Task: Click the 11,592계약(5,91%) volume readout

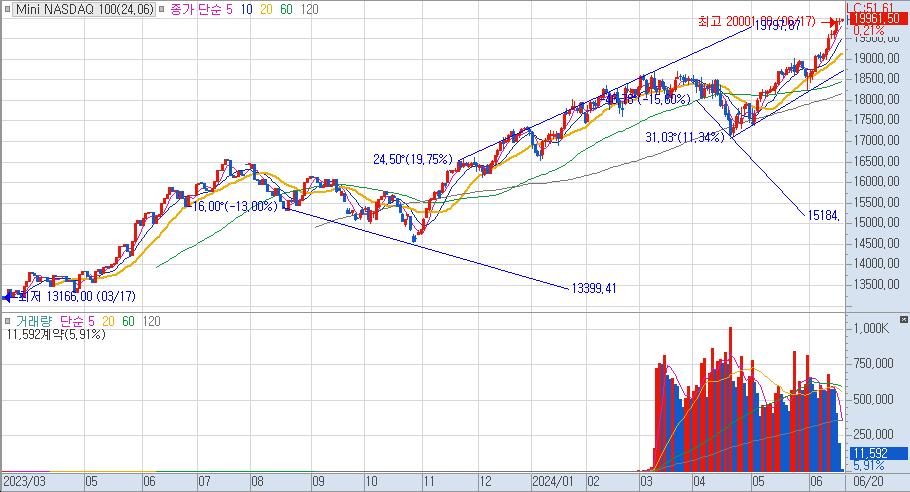Action: [56, 335]
